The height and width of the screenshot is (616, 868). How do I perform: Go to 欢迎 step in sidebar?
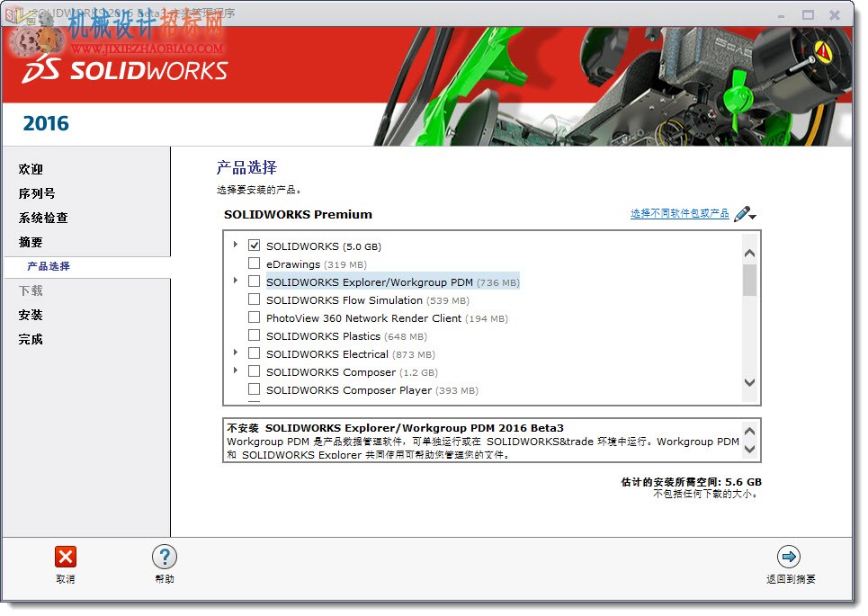(31, 169)
